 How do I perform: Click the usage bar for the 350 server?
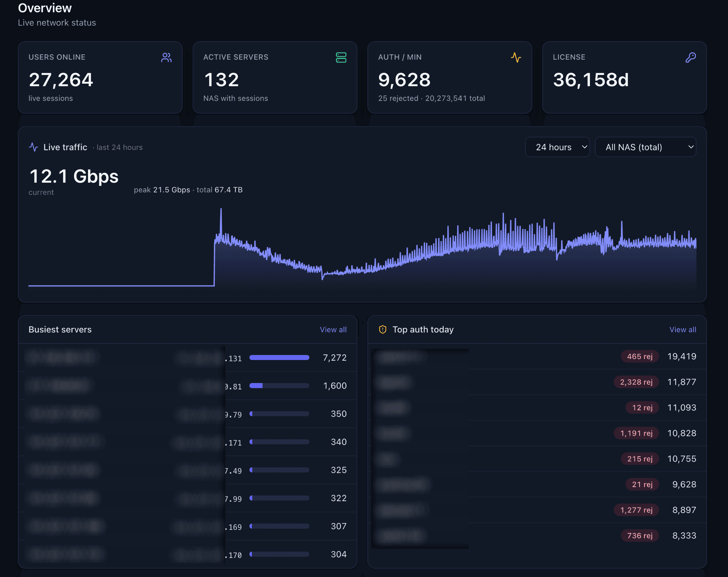(279, 414)
